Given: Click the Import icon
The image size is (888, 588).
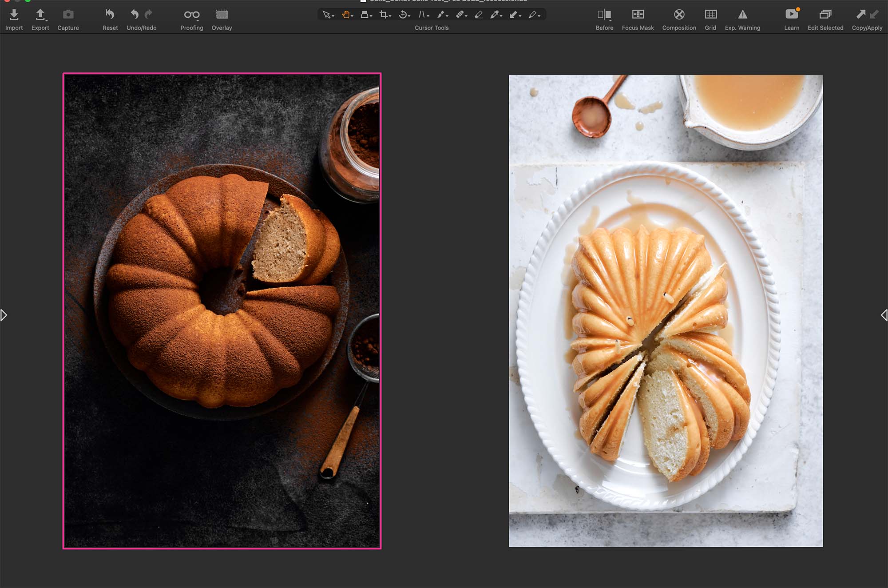Looking at the screenshot, I should 14,15.
